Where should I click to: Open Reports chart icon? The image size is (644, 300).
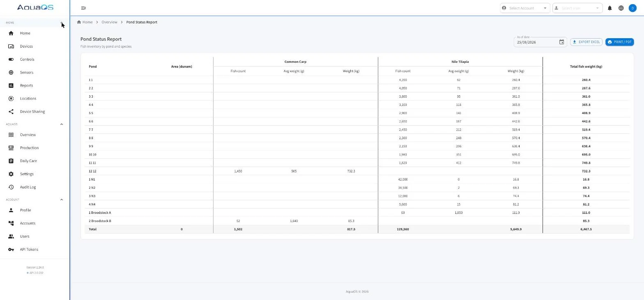[x=11, y=86]
